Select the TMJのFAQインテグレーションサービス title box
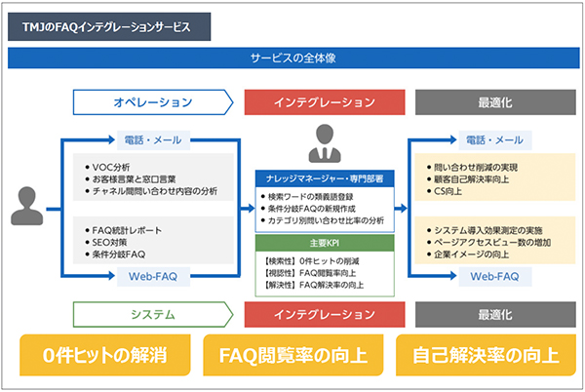The image size is (585, 392). tap(109, 27)
